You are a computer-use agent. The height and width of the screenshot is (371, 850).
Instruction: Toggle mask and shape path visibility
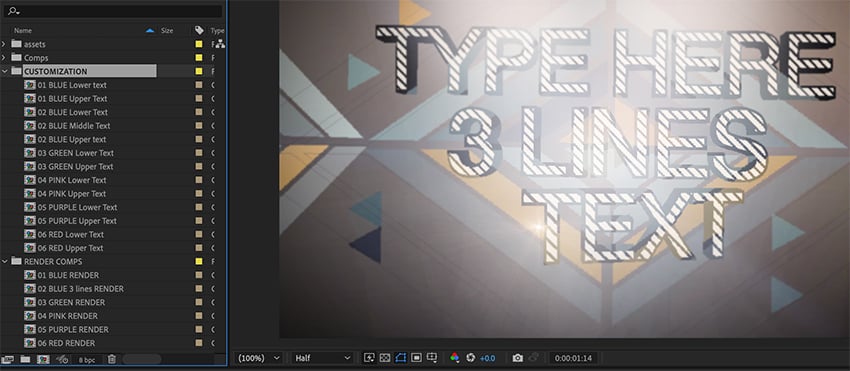401,357
